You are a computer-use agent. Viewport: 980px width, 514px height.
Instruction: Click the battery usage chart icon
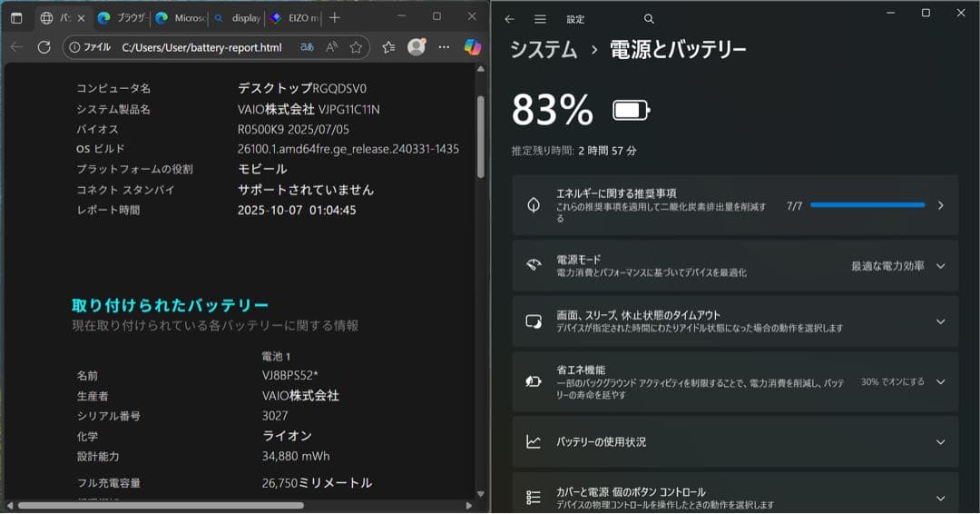click(x=534, y=442)
